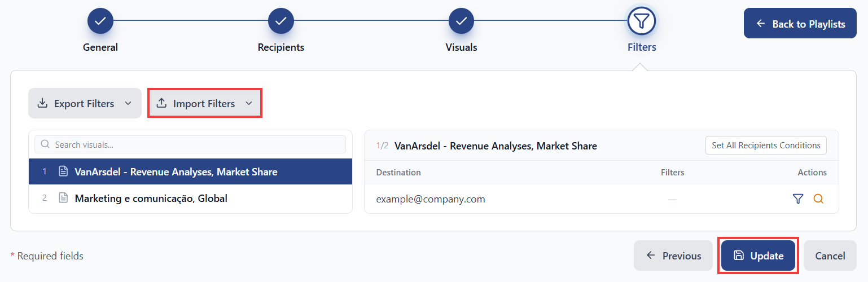This screenshot has height=282, width=868.
Task: Go to the Visuals step checkmark
Action: (462, 21)
